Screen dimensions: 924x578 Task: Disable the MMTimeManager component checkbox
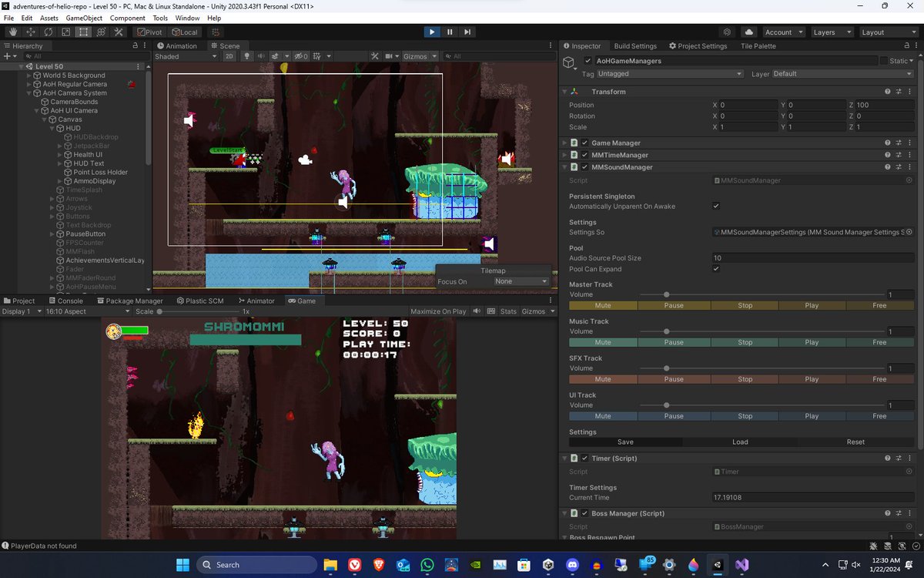coord(585,155)
